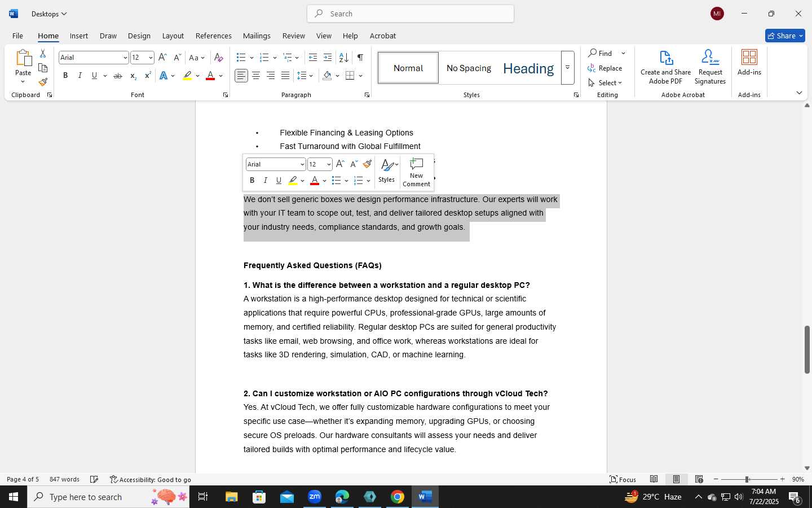812x508 pixels.
Task: Toggle Bold in the ribbon Font group
Action: tap(65, 76)
